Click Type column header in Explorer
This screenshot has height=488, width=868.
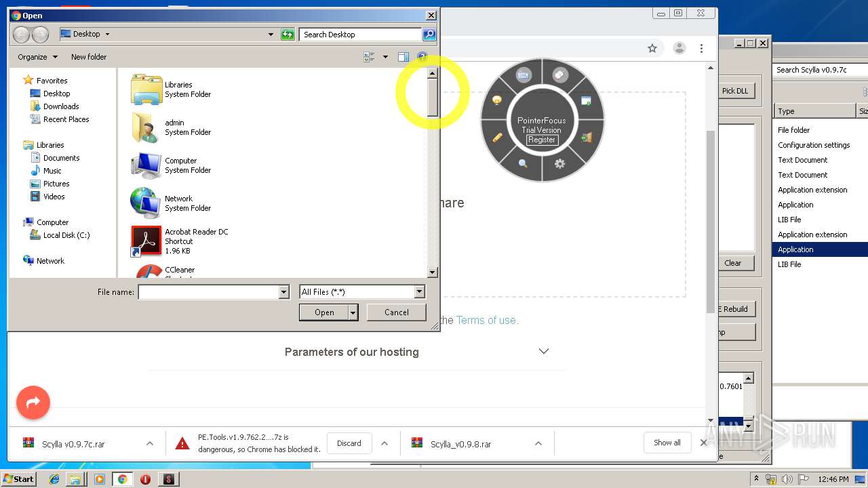[814, 111]
